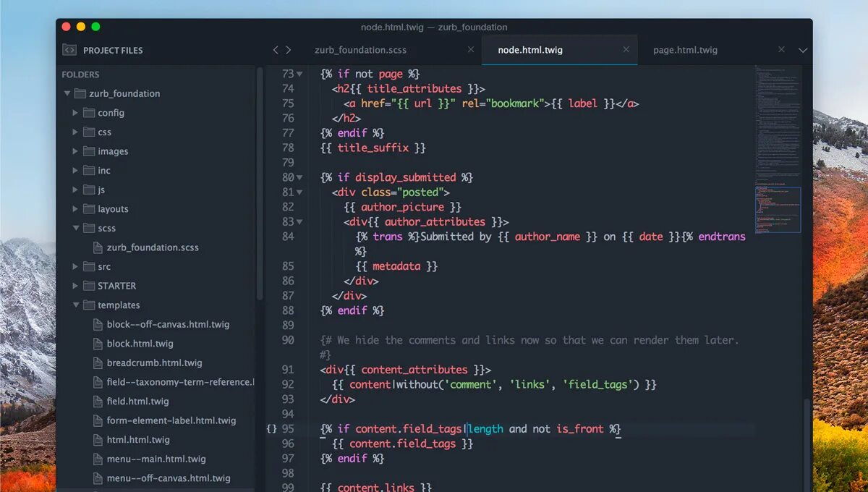The image size is (868, 492).
Task: Click the images folder icon
Action: (x=89, y=151)
